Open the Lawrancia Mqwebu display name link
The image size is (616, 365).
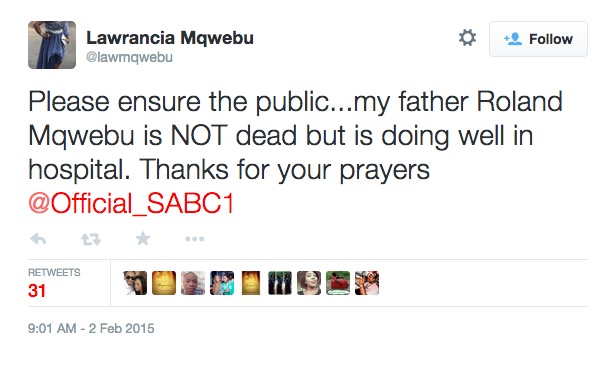click(x=170, y=38)
